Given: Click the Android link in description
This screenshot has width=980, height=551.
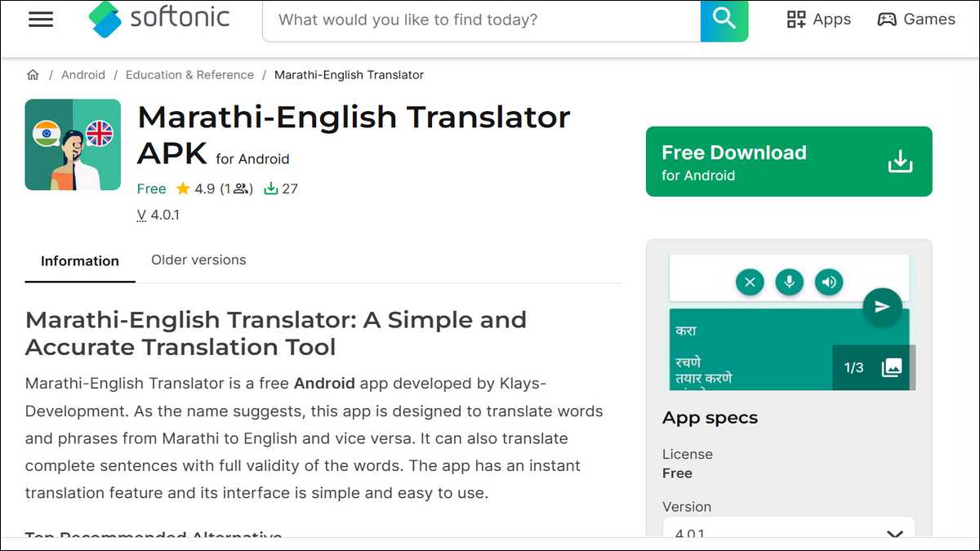Looking at the screenshot, I should tap(324, 383).
